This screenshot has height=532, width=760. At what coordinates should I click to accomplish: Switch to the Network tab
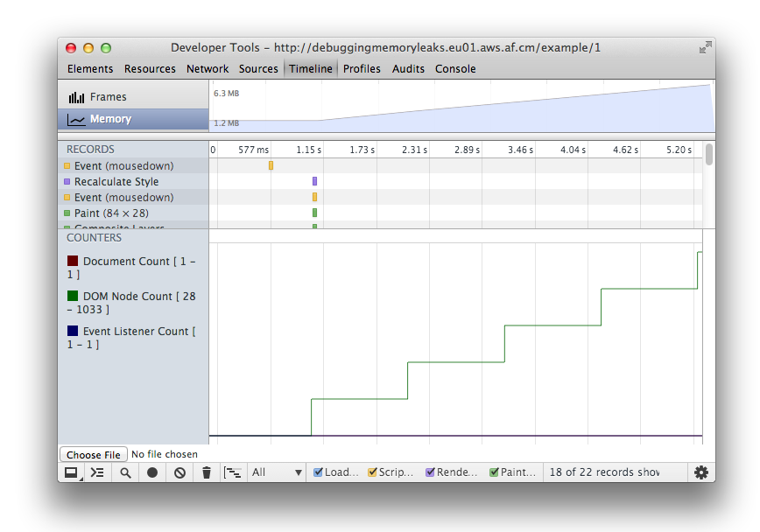208,69
